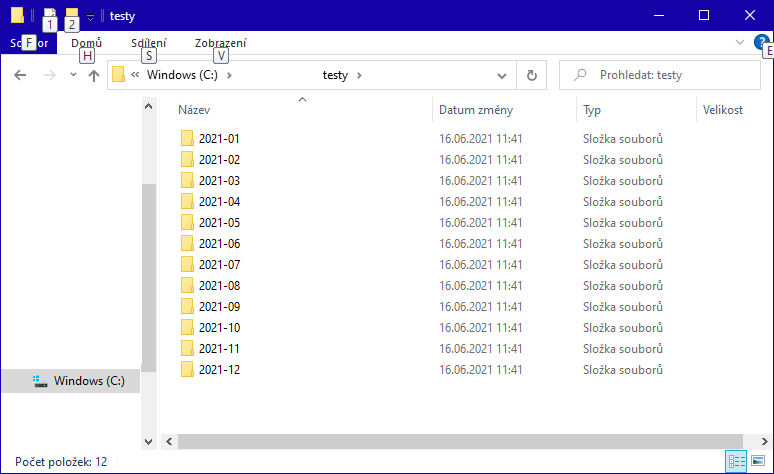Viewport: 774px width, 474px height.
Task: Open the recent locations dropdown arrow
Action: coord(73,75)
